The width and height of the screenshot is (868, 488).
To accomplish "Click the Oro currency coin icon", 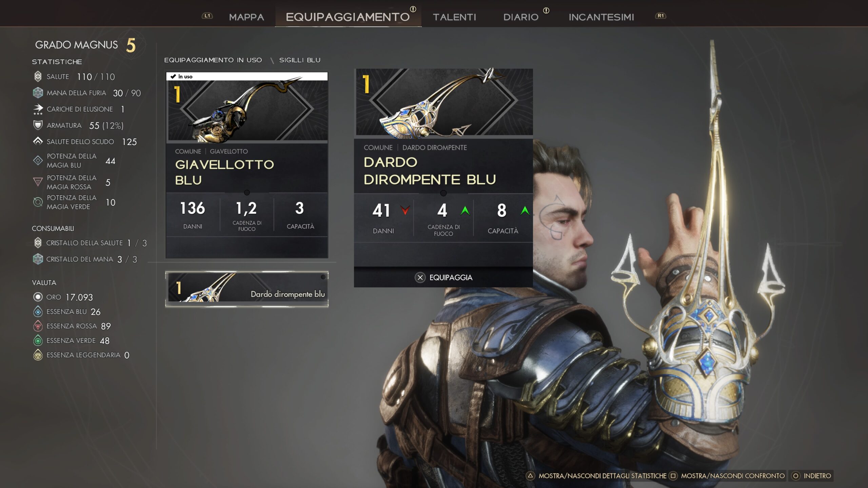I will click(38, 297).
